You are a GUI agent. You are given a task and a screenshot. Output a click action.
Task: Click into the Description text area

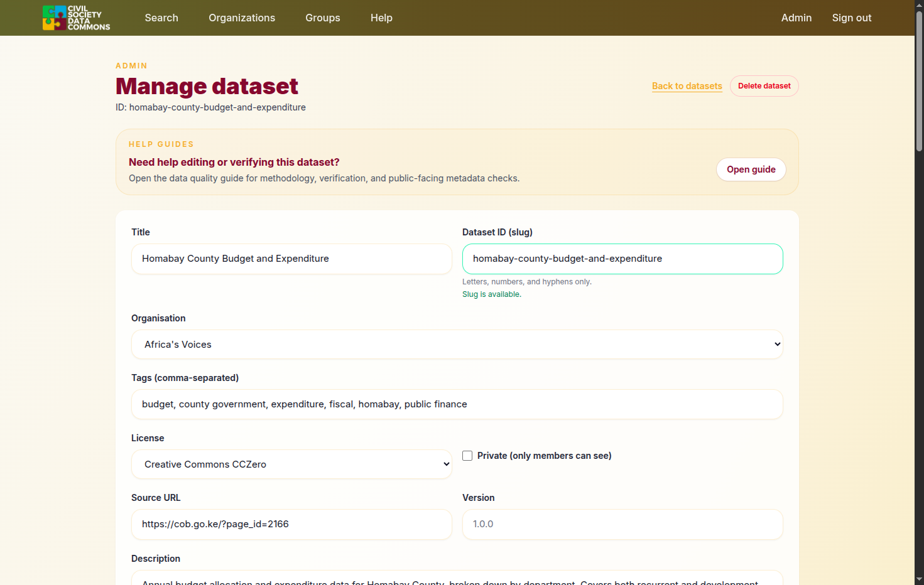[x=457, y=577]
